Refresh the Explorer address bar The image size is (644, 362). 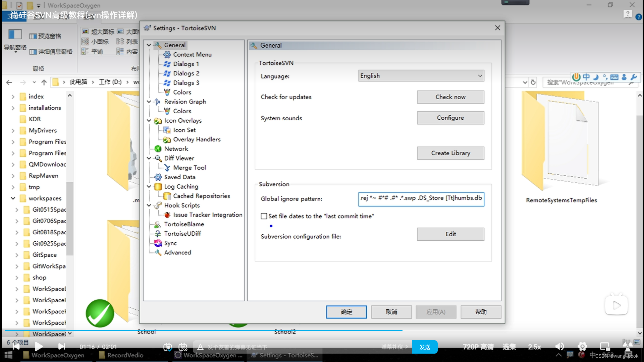533,82
